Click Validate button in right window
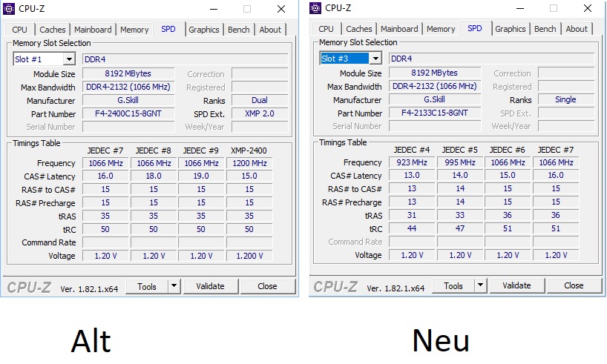This screenshot has width=607, height=364. click(516, 285)
